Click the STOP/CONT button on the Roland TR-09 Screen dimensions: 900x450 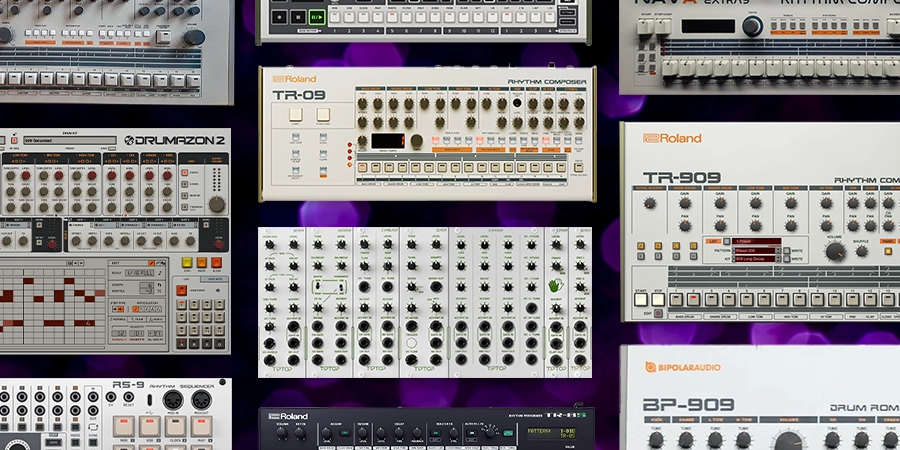(323, 114)
